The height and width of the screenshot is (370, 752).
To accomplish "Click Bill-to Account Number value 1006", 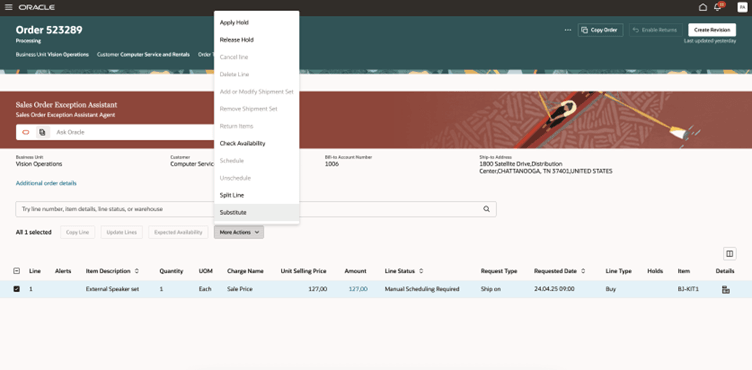I will click(332, 164).
